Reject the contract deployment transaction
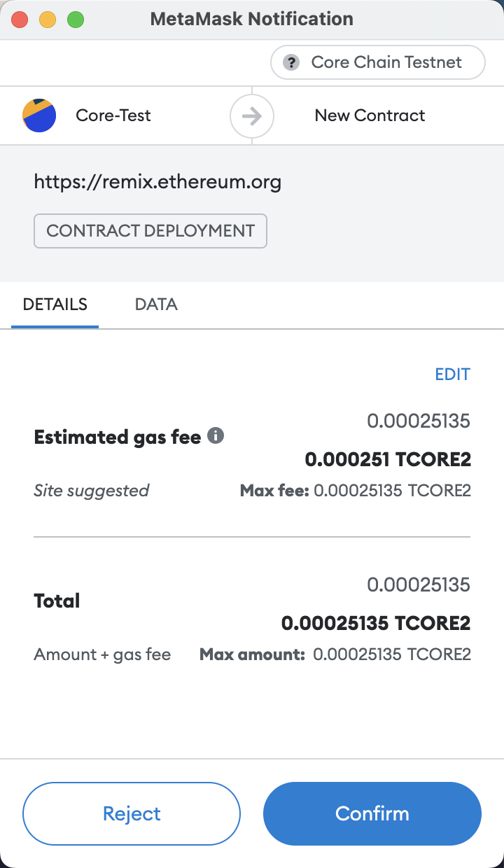 pyautogui.click(x=132, y=813)
